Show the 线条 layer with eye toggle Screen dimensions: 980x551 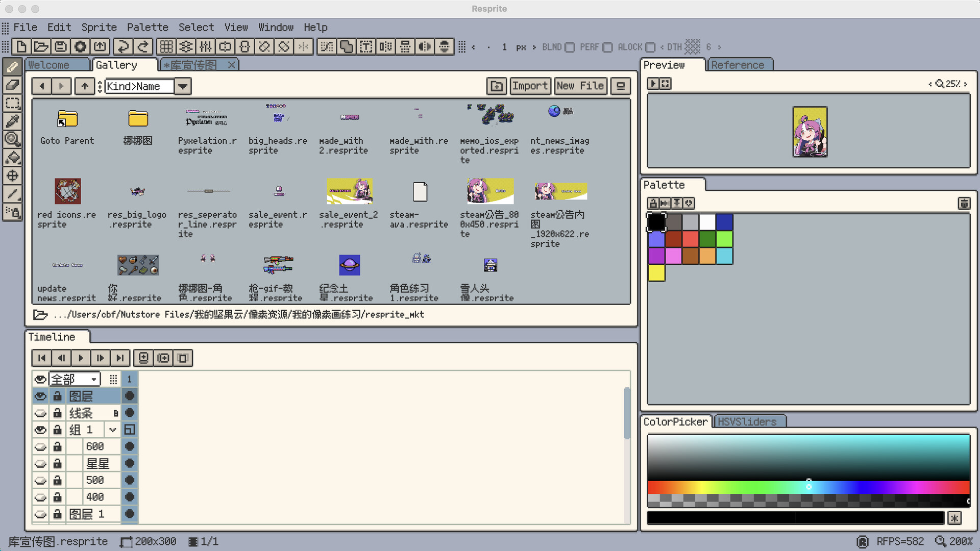point(40,413)
